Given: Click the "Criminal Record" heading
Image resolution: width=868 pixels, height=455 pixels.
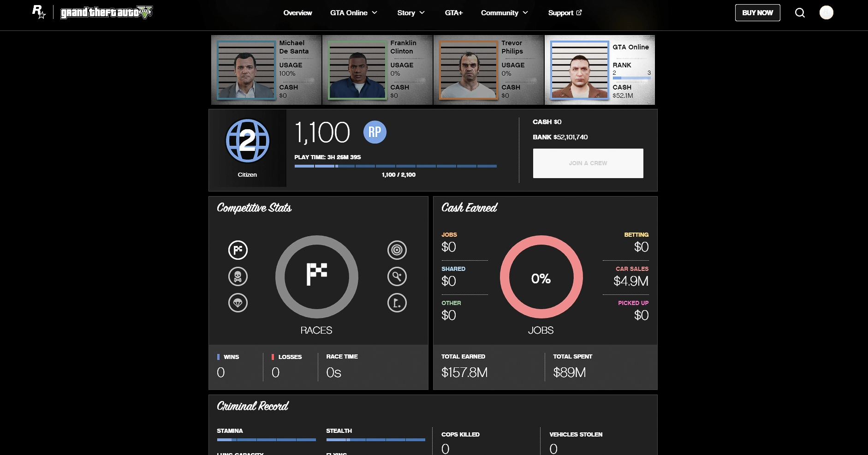Looking at the screenshot, I should coord(253,406).
